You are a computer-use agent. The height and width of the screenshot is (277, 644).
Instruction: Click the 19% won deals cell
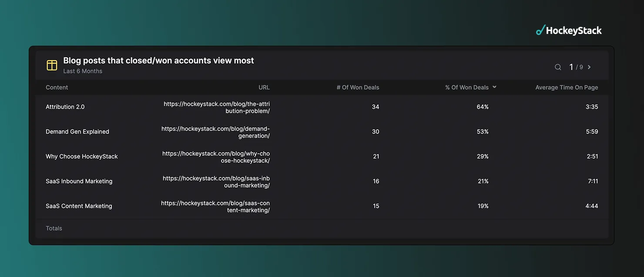(483, 206)
